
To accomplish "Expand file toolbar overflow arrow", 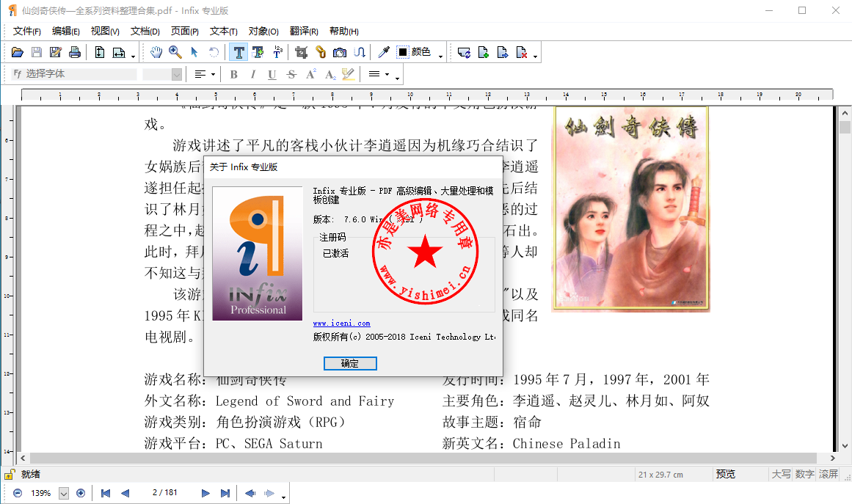I will [133, 56].
